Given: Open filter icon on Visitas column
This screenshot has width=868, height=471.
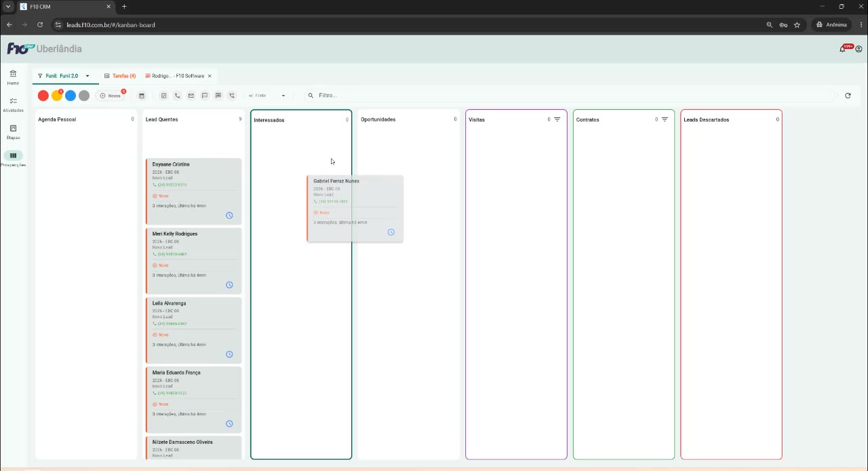Looking at the screenshot, I should [x=557, y=119].
